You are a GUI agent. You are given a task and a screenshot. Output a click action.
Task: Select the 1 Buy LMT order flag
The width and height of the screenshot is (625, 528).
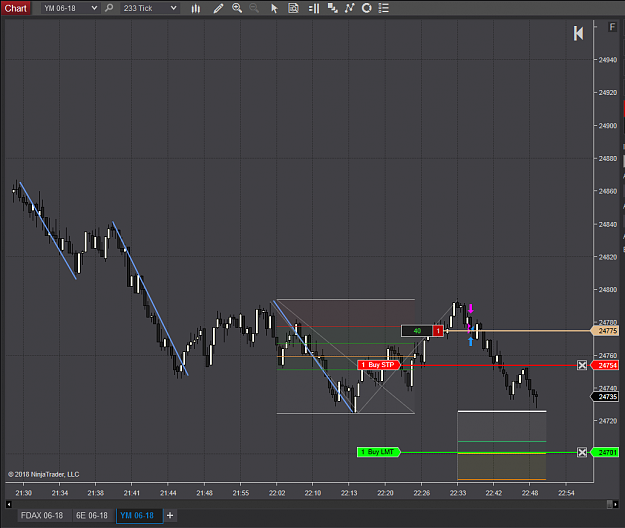[x=379, y=452]
